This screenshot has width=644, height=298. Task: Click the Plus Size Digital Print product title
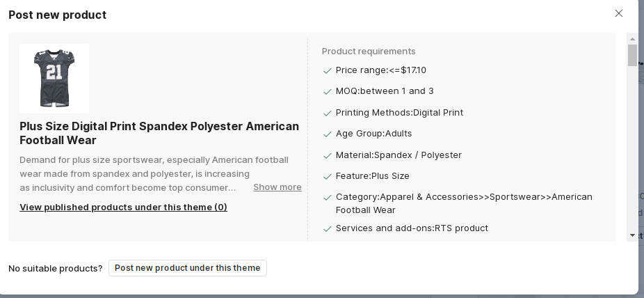pos(159,133)
